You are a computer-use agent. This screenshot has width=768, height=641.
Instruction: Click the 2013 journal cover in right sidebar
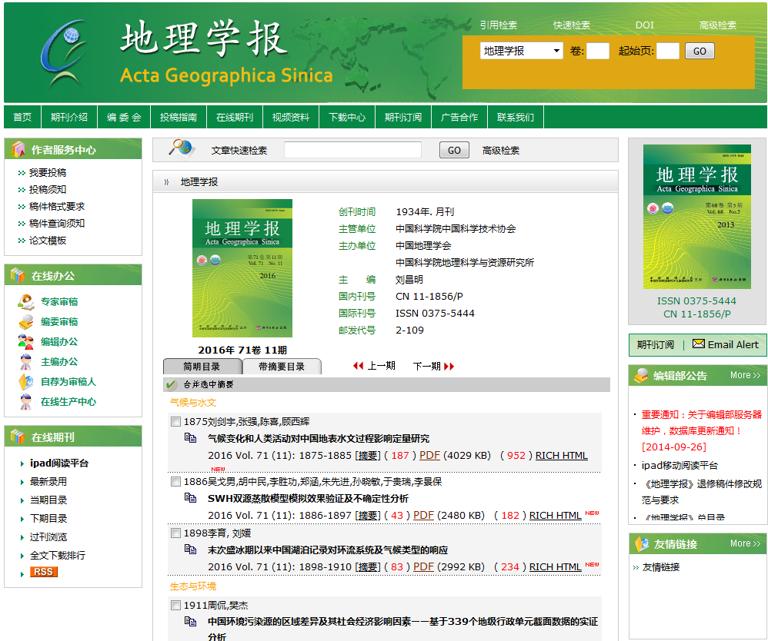click(x=696, y=216)
